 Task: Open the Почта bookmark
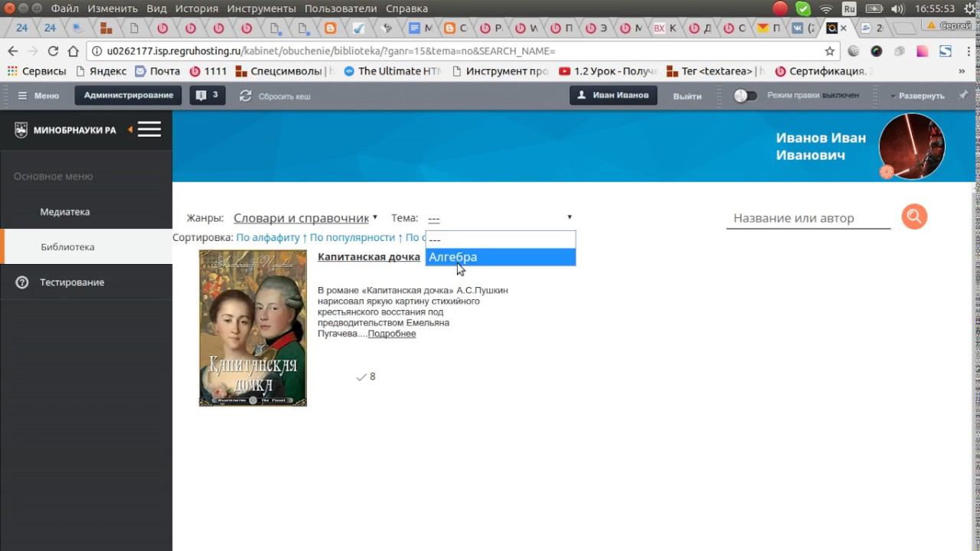[x=158, y=71]
